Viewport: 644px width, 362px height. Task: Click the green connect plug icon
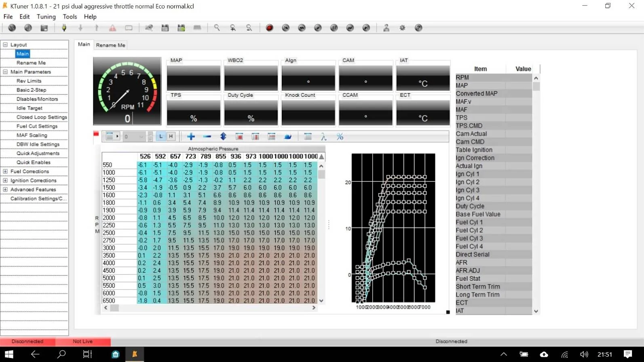coord(64,28)
